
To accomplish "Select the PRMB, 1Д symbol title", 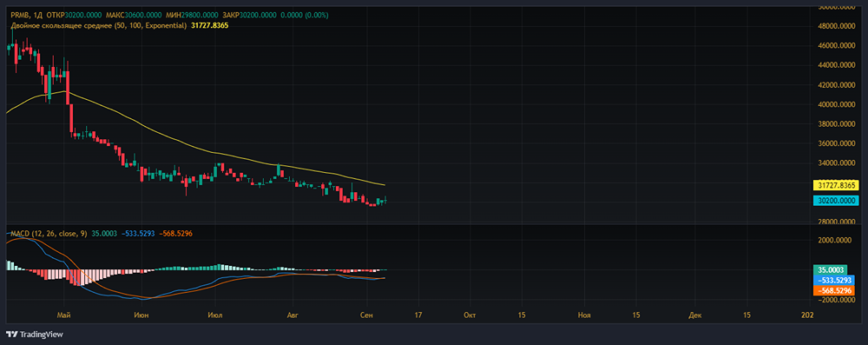I will [27, 16].
